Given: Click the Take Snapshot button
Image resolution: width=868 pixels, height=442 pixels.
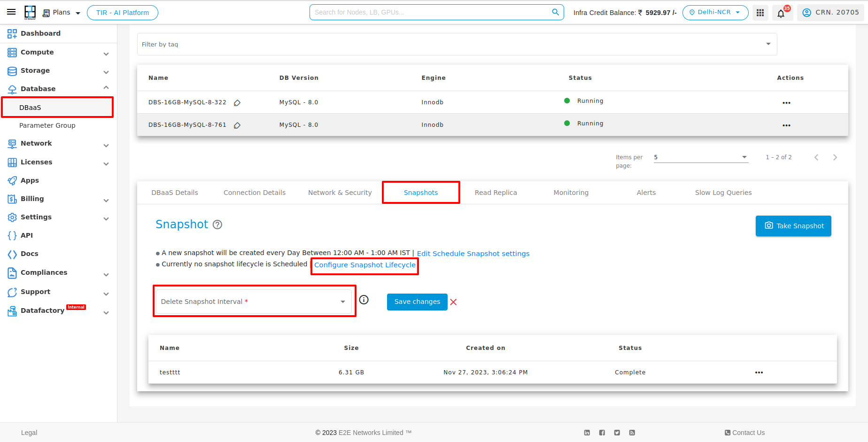Looking at the screenshot, I should tap(793, 226).
